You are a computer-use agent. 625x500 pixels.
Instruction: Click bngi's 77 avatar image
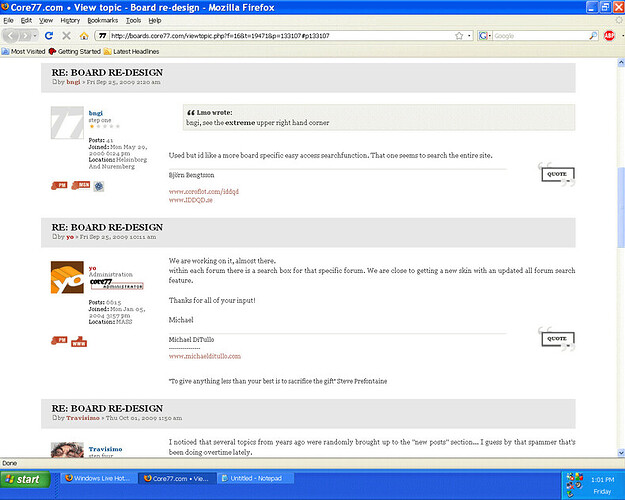coord(67,123)
